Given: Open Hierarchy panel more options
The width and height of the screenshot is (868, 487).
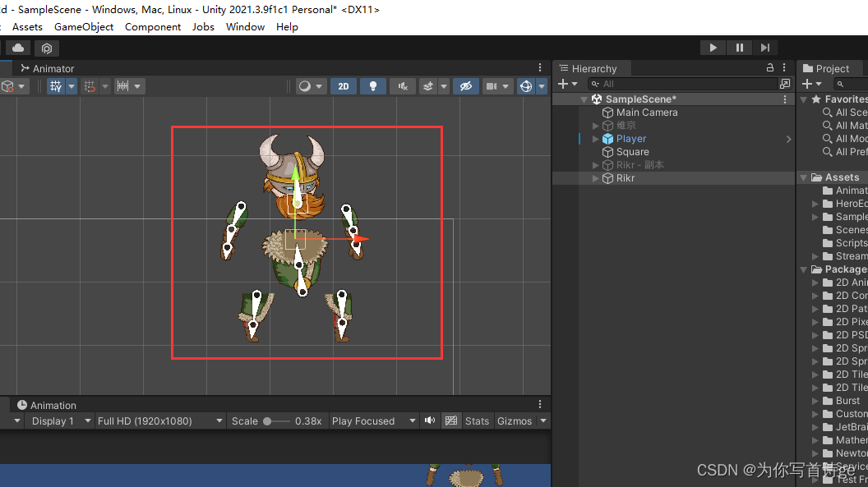Looking at the screenshot, I should point(784,67).
